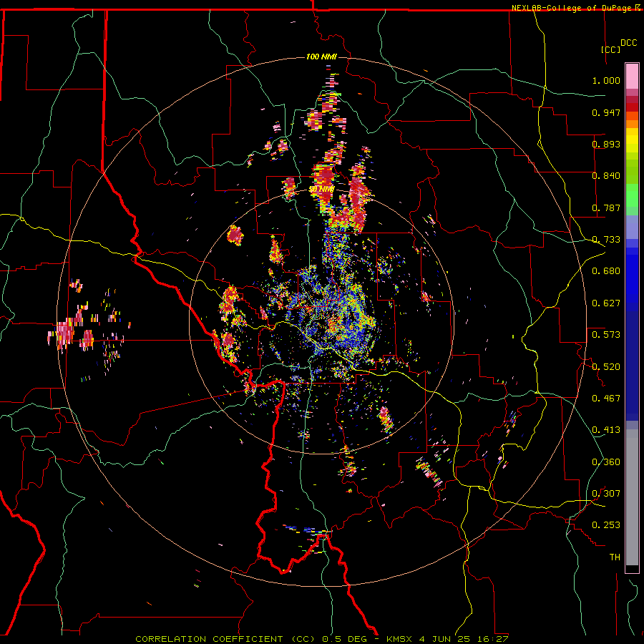Image resolution: width=644 pixels, height=644 pixels.
Task: Click the CORRELATION COEFFICIENT (CC) caption text
Action: pos(225,639)
